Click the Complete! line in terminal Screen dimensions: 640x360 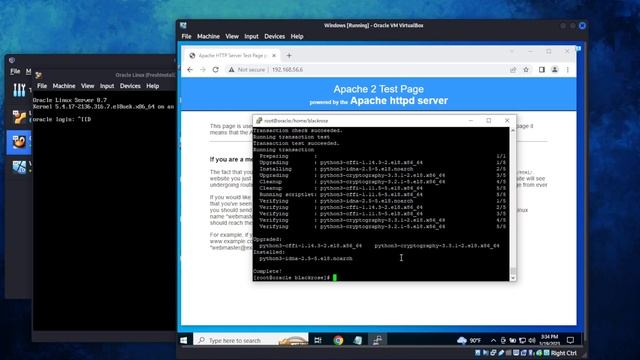point(267,271)
